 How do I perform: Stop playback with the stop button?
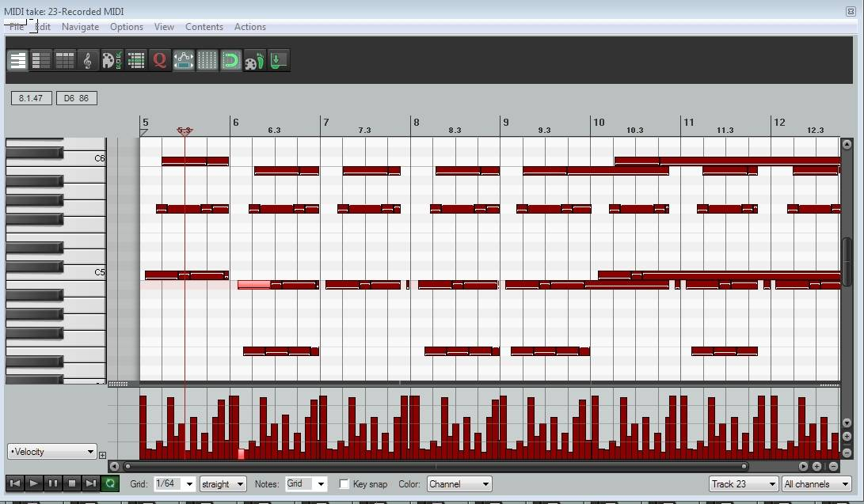(71, 483)
